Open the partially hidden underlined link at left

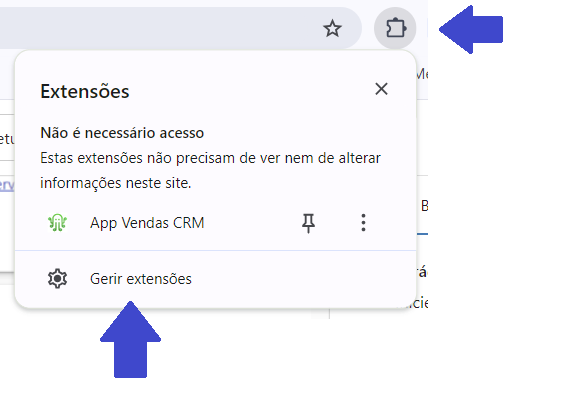coord(7,185)
